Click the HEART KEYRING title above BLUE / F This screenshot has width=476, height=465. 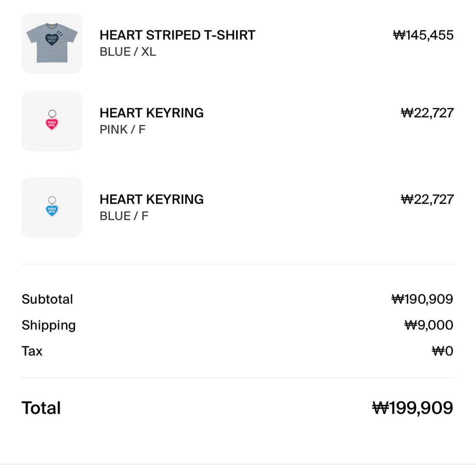[x=151, y=199]
